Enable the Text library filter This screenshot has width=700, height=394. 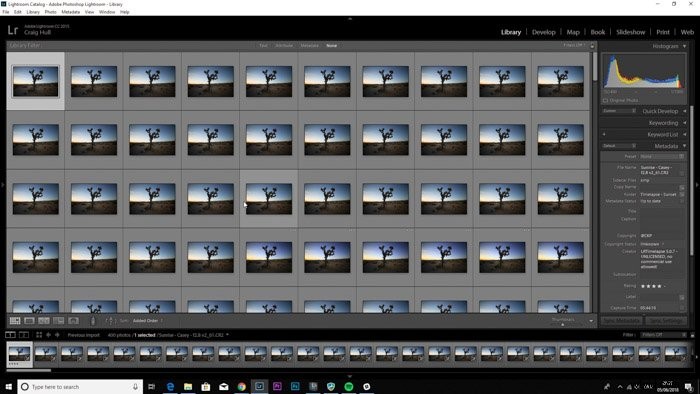click(x=263, y=46)
